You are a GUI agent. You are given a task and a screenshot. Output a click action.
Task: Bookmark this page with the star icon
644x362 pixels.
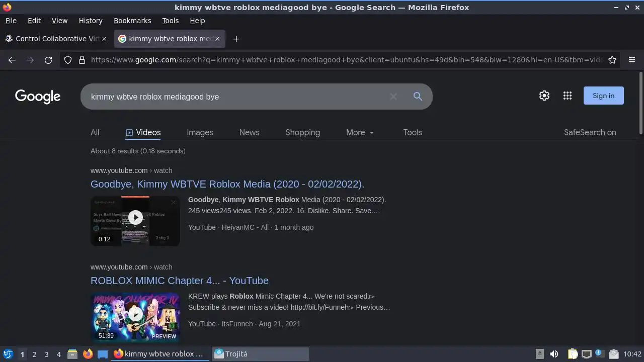pos(612,60)
